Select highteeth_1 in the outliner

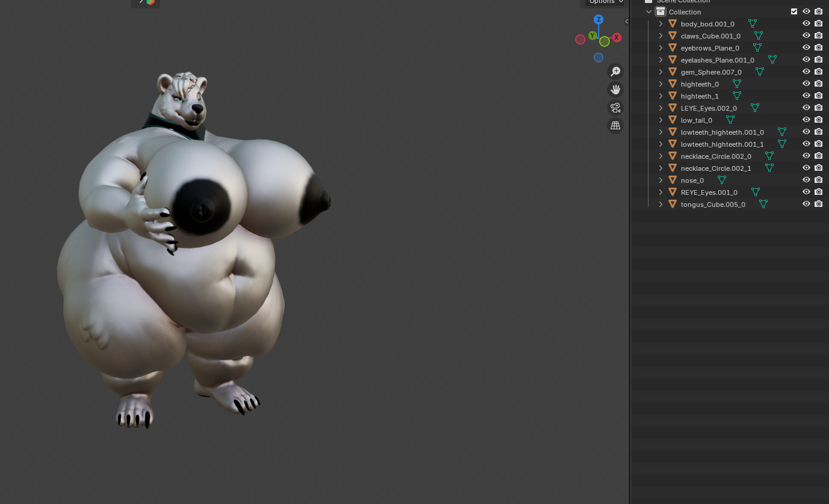point(699,96)
